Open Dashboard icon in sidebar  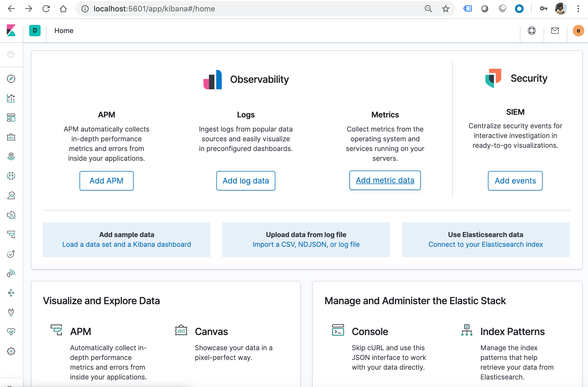click(11, 118)
